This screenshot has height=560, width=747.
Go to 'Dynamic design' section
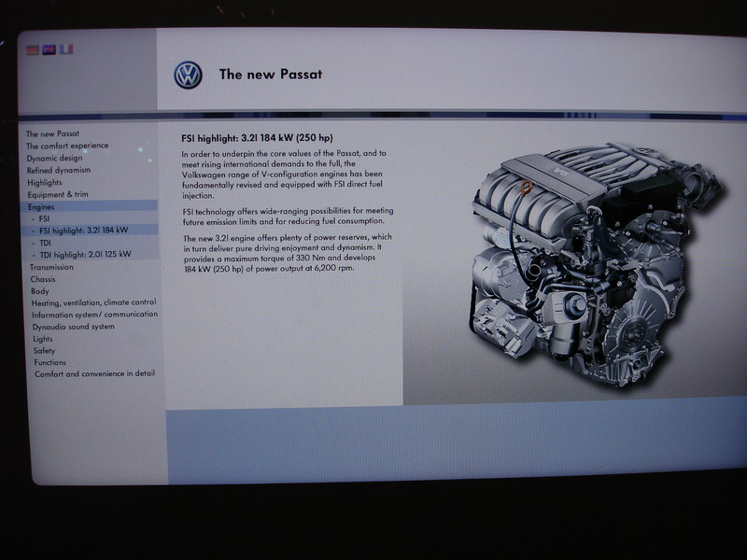54,158
